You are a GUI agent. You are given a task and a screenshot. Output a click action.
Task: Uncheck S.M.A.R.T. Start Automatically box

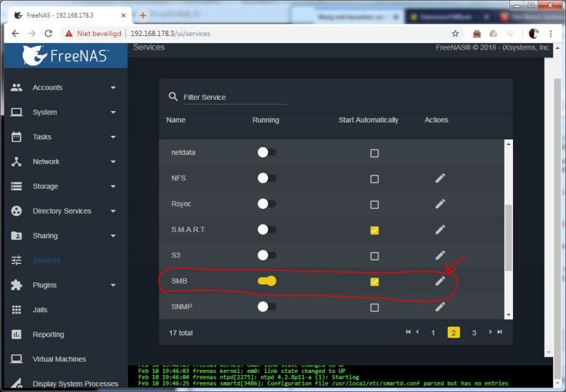click(x=374, y=230)
